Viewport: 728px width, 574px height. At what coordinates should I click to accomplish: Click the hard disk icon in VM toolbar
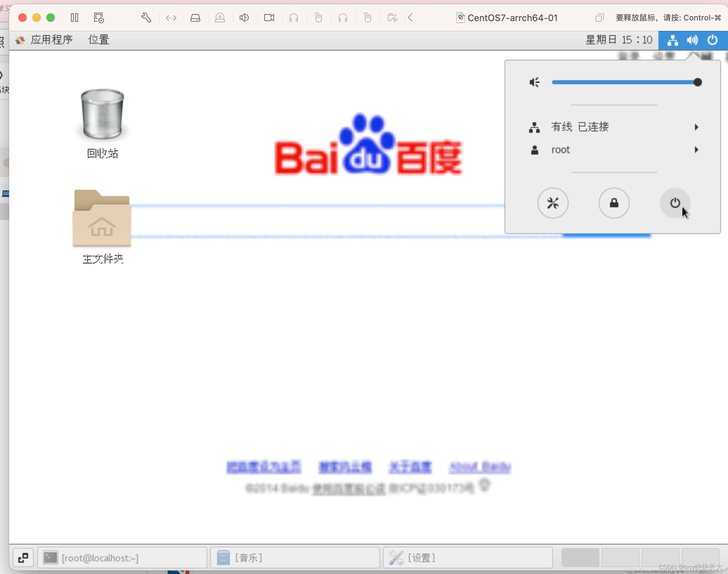(195, 18)
